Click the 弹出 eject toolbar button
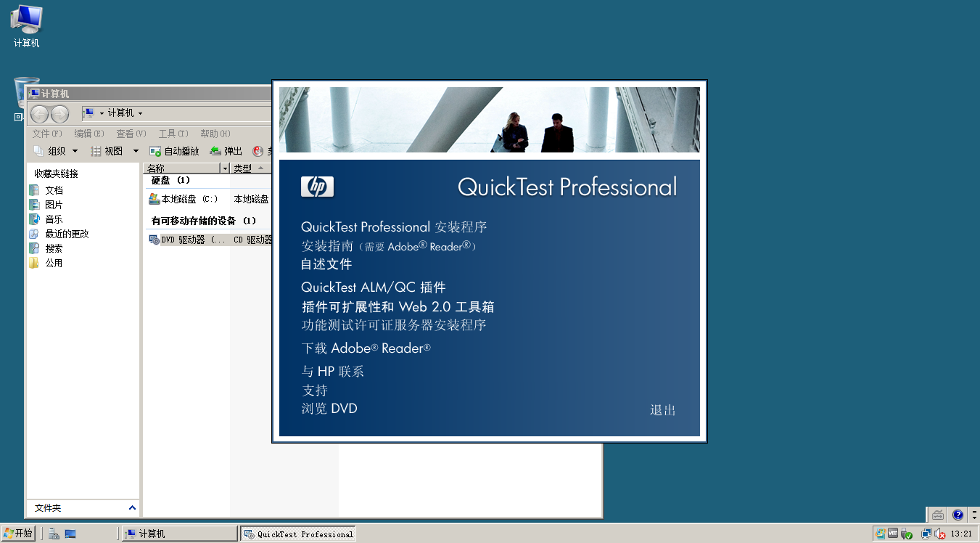This screenshot has width=980, height=543. click(226, 151)
